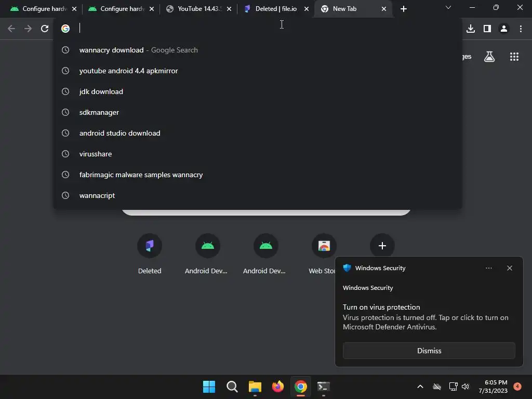This screenshot has height=399, width=532.
Task: Open the tab search dropdown chevron
Action: (448, 7)
